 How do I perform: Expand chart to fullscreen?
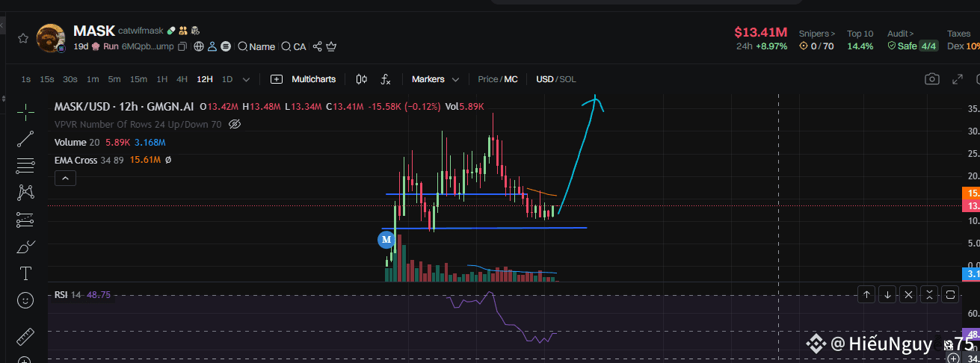957,79
